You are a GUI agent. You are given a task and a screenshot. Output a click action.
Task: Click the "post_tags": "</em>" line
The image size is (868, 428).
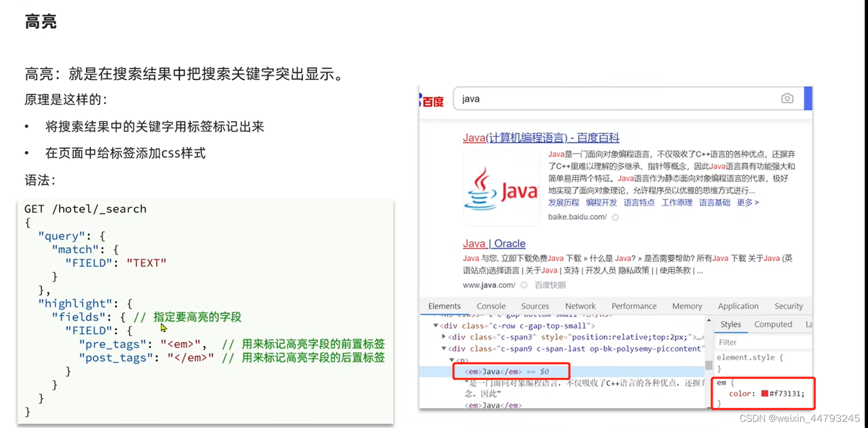pyautogui.click(x=146, y=358)
